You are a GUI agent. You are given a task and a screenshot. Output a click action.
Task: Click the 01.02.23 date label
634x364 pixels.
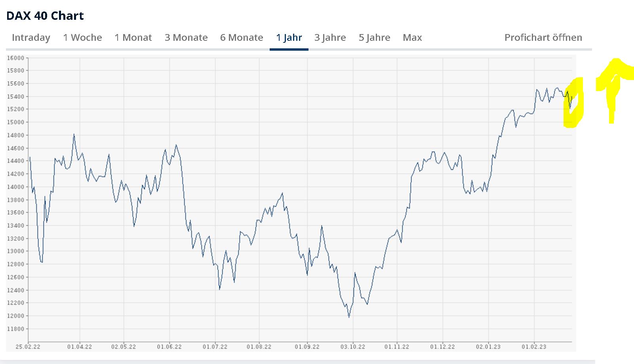pyautogui.click(x=534, y=347)
